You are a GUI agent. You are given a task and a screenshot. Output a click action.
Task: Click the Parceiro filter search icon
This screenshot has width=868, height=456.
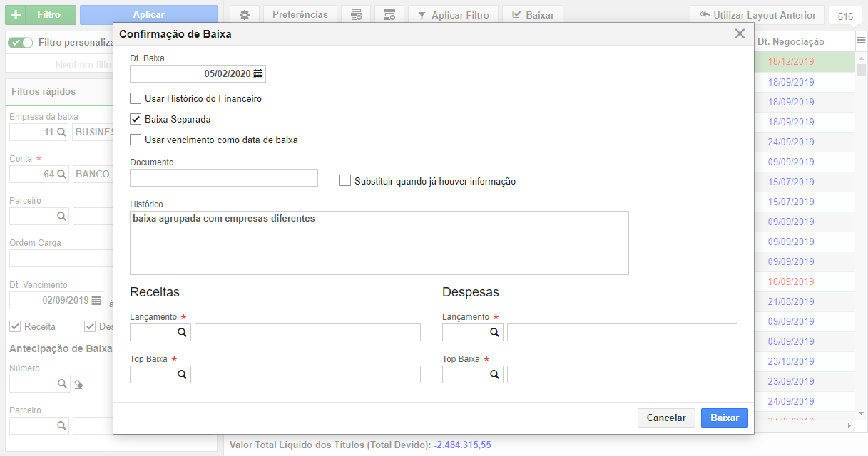tap(61, 216)
